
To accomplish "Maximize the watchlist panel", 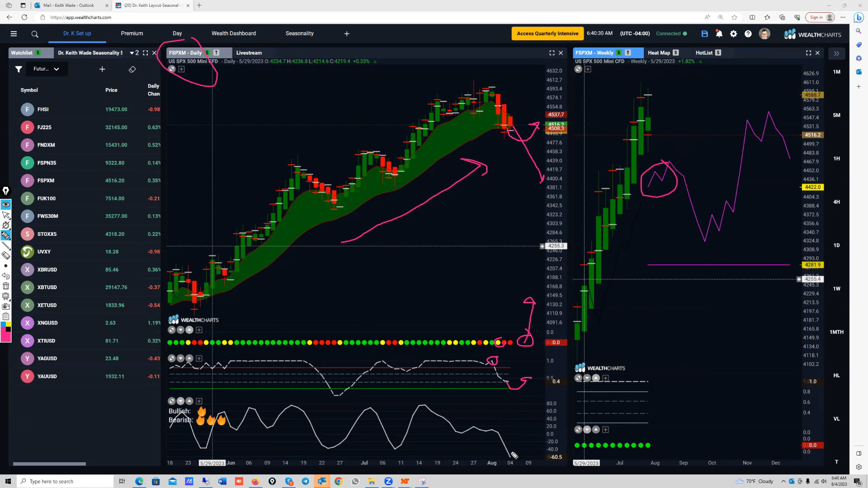I will (145, 53).
